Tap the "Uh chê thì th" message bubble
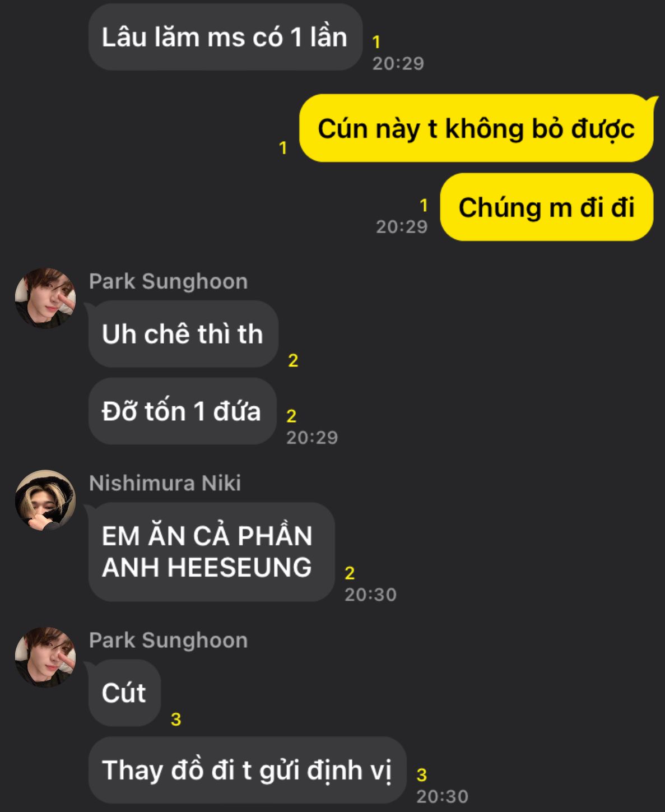The image size is (665, 812). (x=183, y=334)
